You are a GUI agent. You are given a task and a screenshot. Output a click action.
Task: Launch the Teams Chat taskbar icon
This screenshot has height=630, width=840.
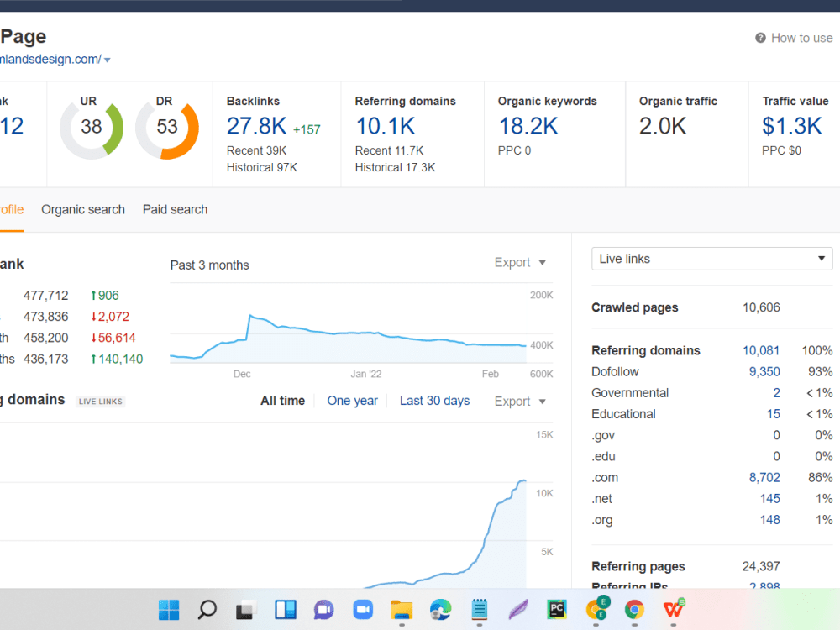(x=324, y=610)
